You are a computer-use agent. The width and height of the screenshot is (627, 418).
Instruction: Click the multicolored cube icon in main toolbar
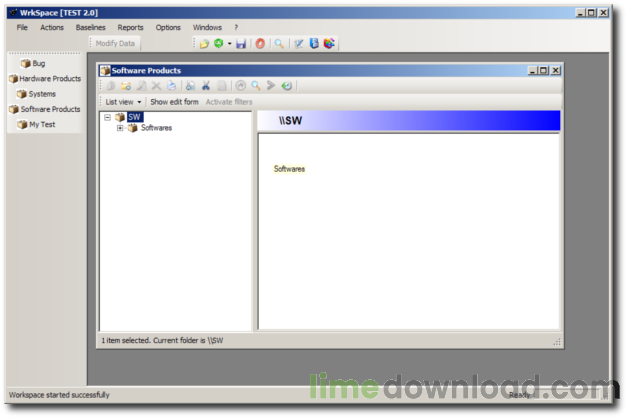click(x=329, y=43)
